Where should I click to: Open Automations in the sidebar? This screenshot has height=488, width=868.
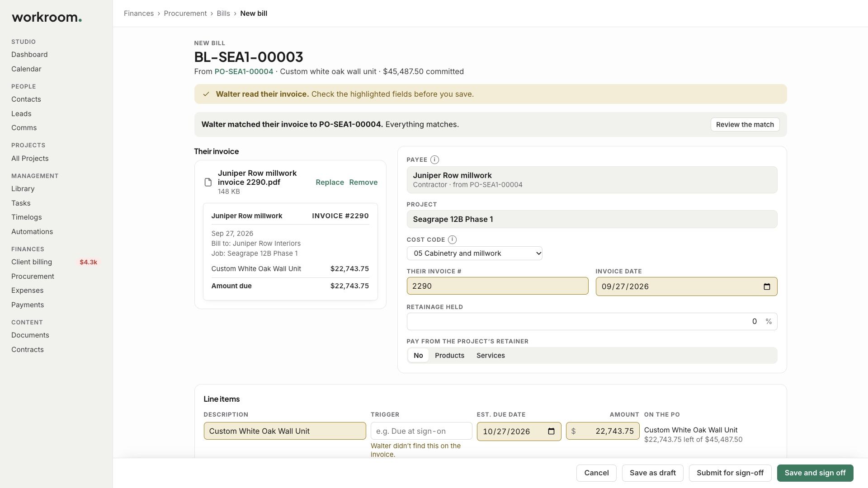[32, 231]
